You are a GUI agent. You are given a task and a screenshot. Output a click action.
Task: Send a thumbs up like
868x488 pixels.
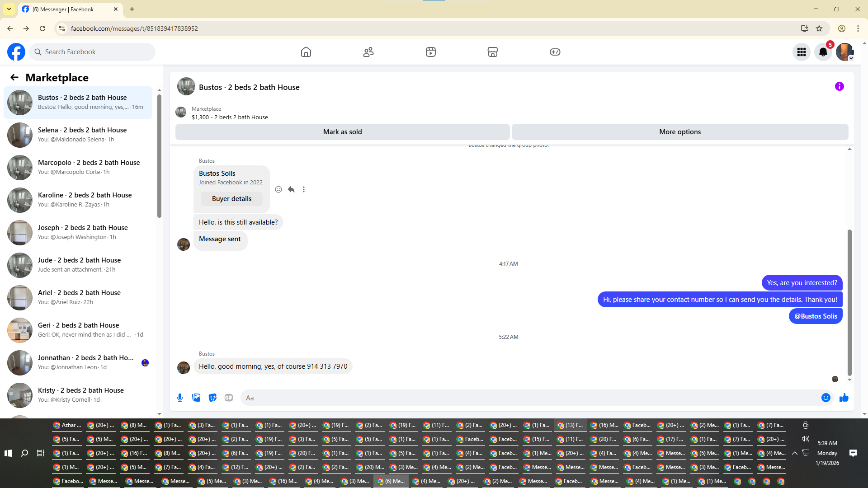click(844, 398)
